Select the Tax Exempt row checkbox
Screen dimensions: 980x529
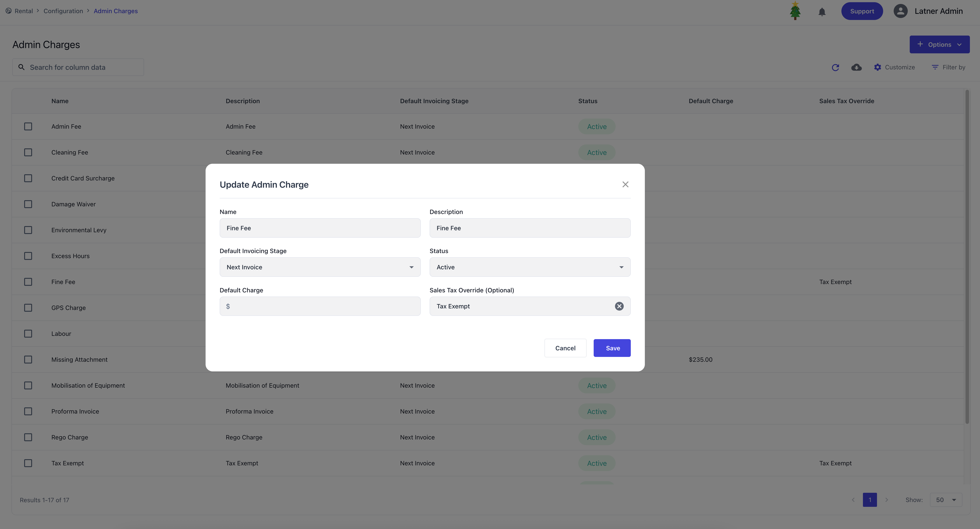[x=28, y=463]
